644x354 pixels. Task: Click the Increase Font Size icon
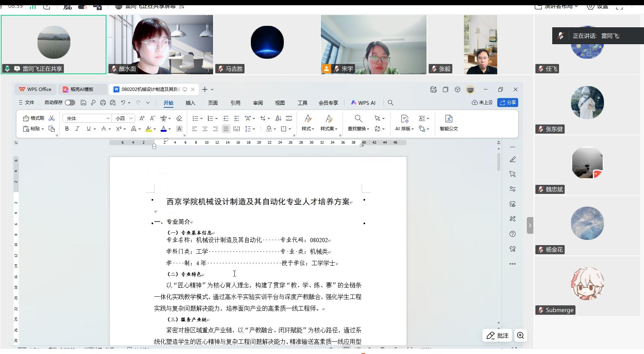[x=142, y=118]
